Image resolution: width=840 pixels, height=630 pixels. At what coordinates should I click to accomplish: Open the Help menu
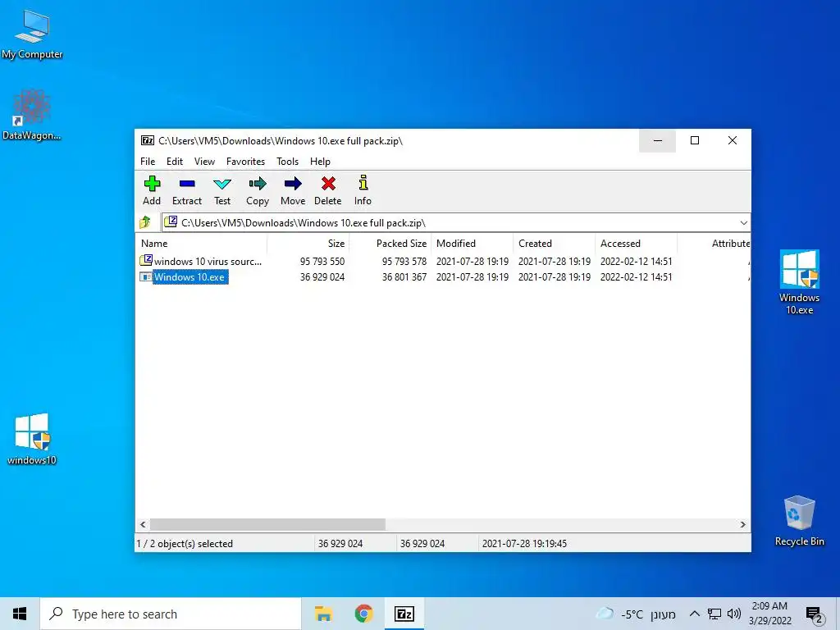click(320, 162)
